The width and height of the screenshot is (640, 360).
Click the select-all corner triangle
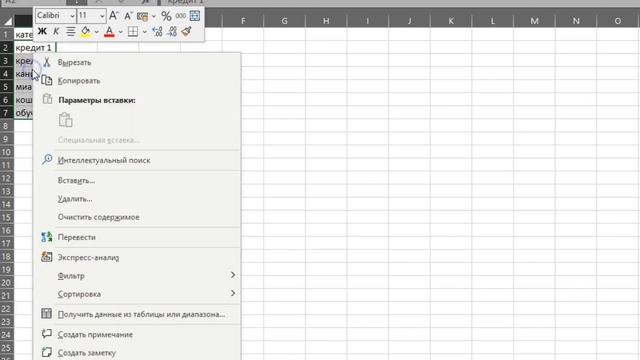pyautogui.click(x=7, y=21)
